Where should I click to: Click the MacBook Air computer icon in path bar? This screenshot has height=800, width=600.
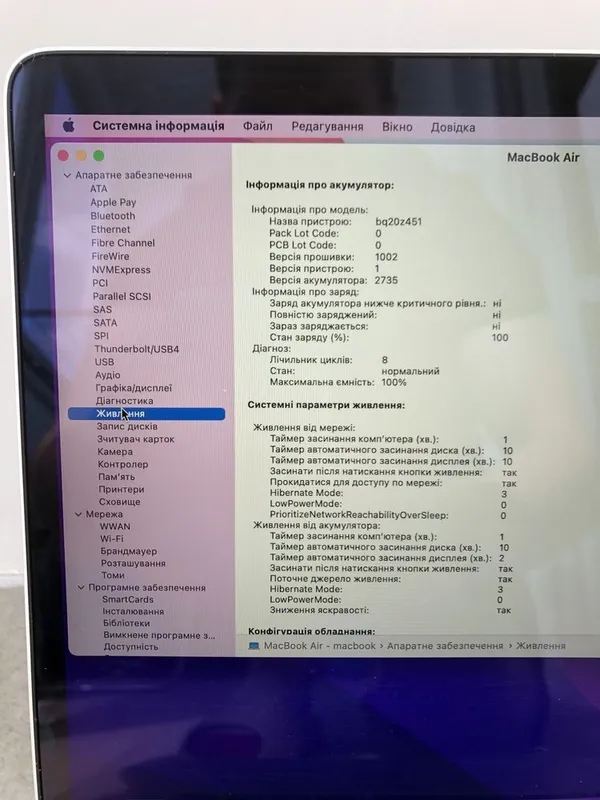254,646
